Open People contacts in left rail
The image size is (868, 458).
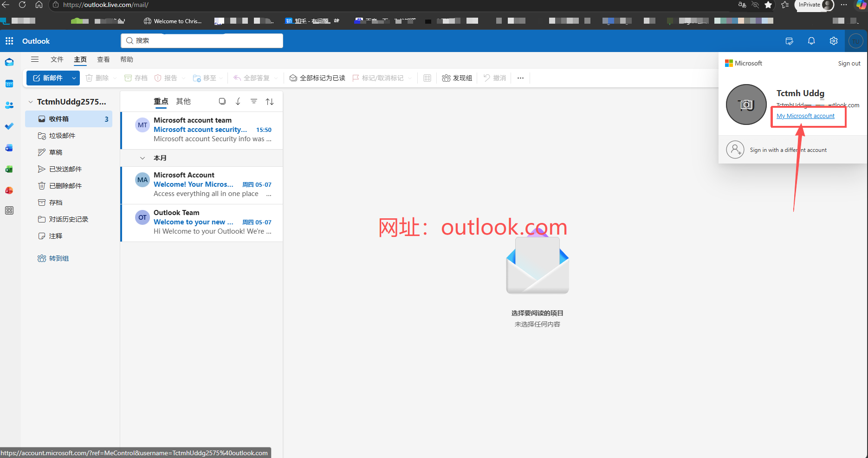pos(9,105)
